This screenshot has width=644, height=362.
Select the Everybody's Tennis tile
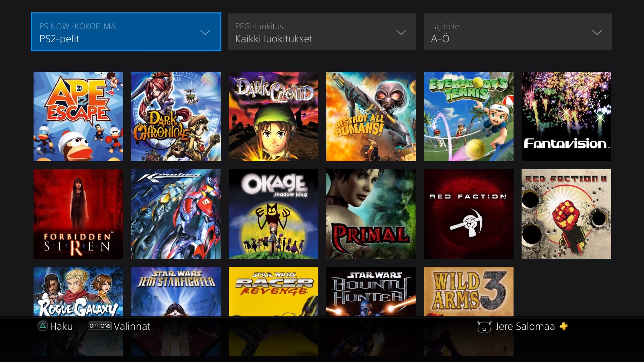(469, 116)
